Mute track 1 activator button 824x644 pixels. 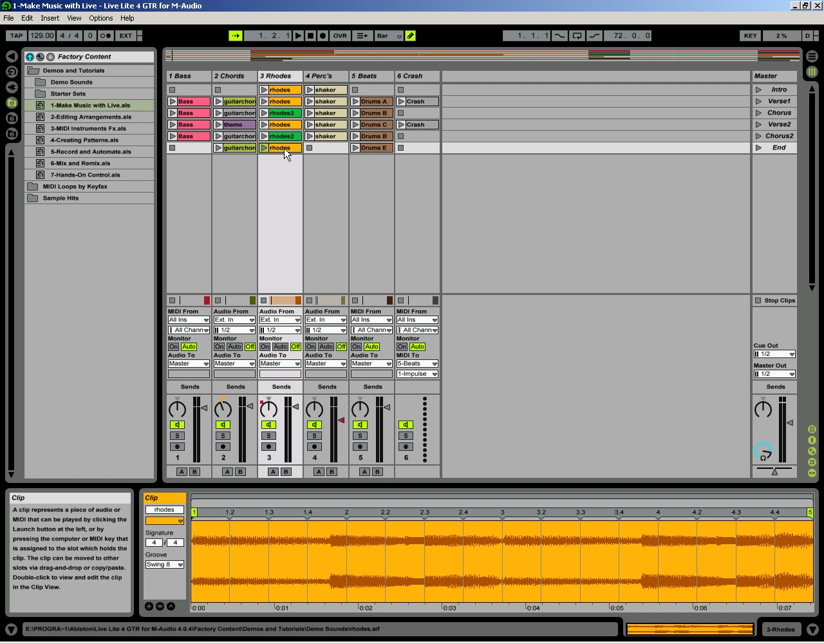[x=177, y=425]
